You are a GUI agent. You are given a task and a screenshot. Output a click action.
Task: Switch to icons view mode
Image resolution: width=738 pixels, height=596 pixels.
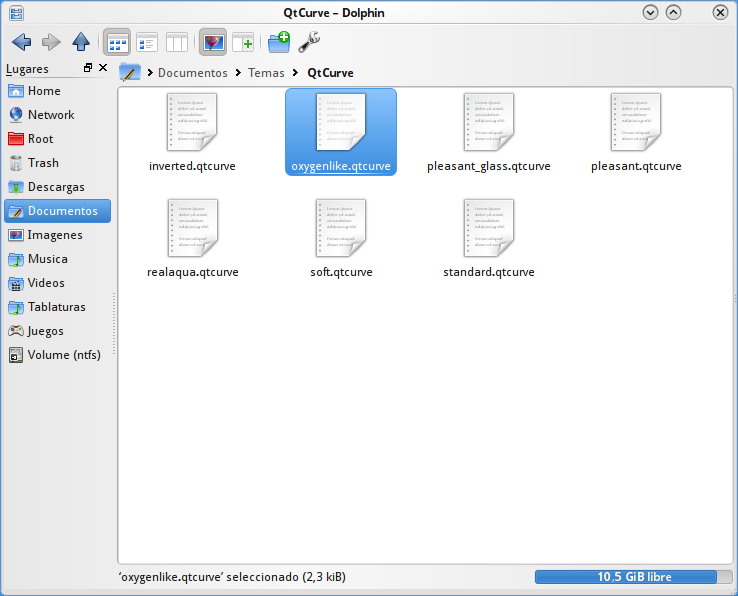(117, 42)
